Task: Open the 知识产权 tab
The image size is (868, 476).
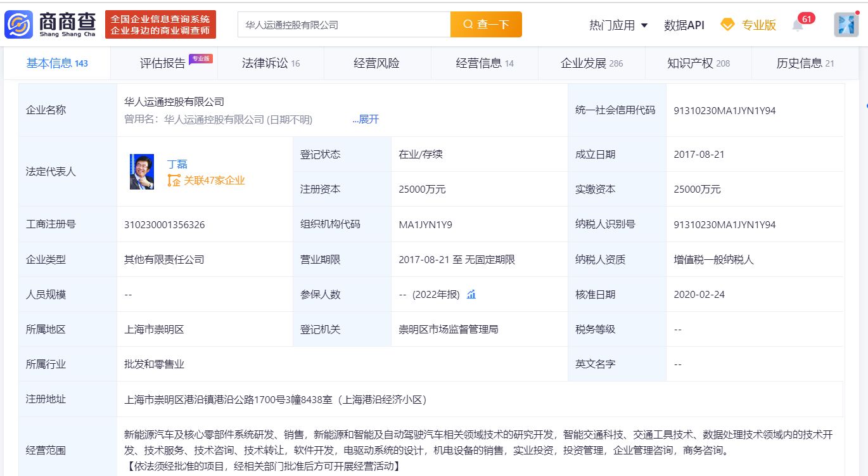Action: [x=698, y=63]
